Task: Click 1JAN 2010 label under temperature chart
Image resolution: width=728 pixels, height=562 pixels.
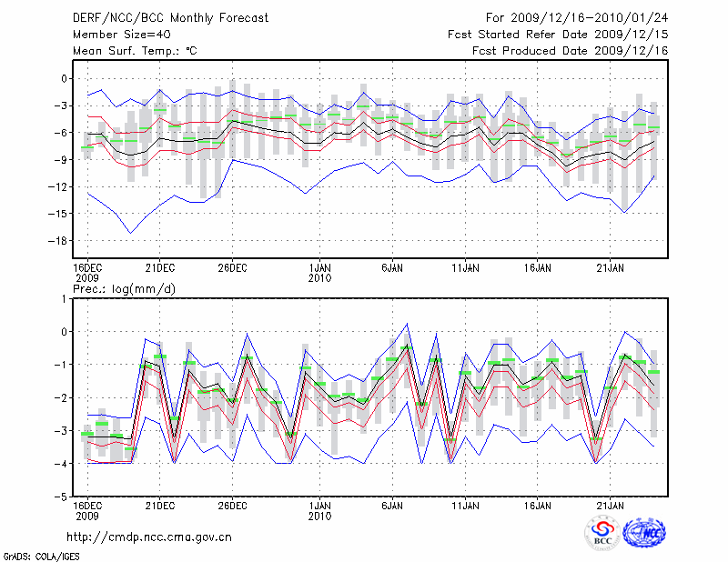Action: tap(319, 273)
